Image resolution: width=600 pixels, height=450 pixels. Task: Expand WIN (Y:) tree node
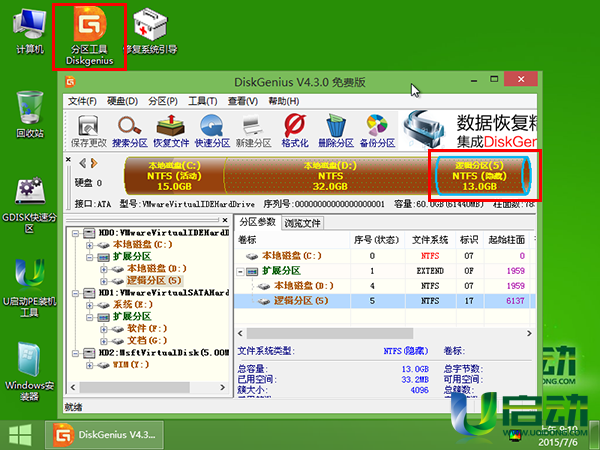[x=90, y=365]
